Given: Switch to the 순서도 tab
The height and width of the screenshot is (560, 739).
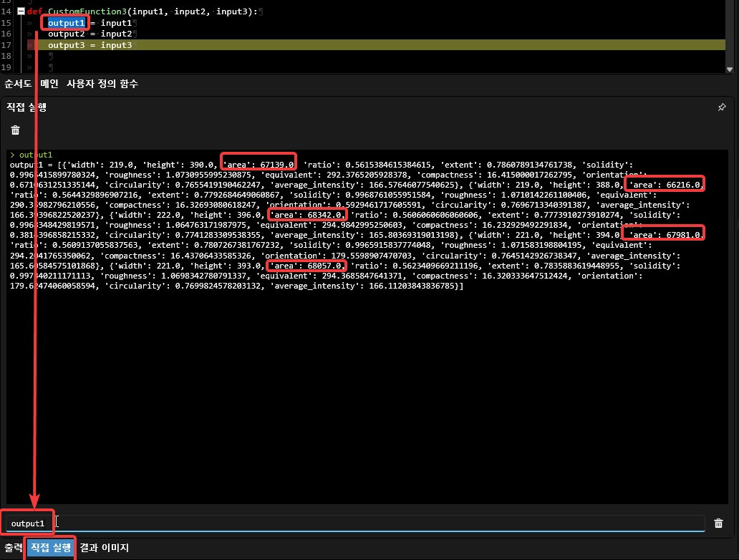Looking at the screenshot, I should (19, 84).
